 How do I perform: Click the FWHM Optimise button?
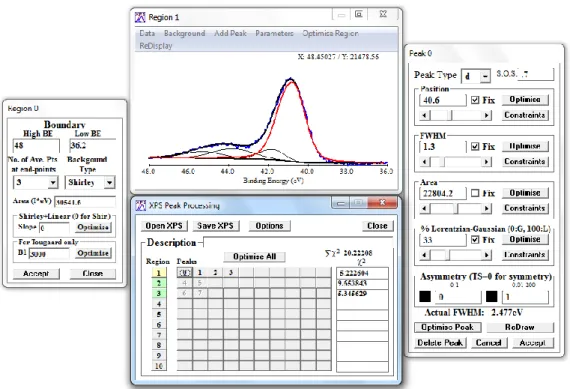(x=525, y=146)
